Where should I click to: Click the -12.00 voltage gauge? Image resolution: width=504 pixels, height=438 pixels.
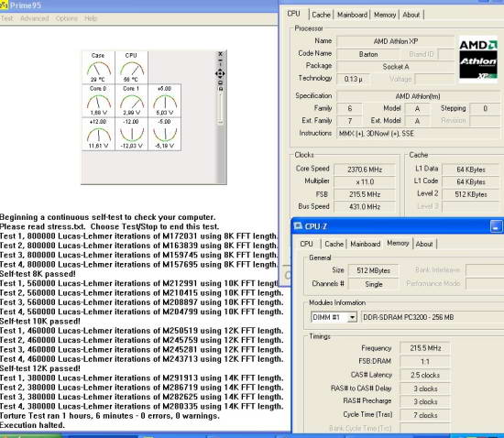[x=131, y=134]
